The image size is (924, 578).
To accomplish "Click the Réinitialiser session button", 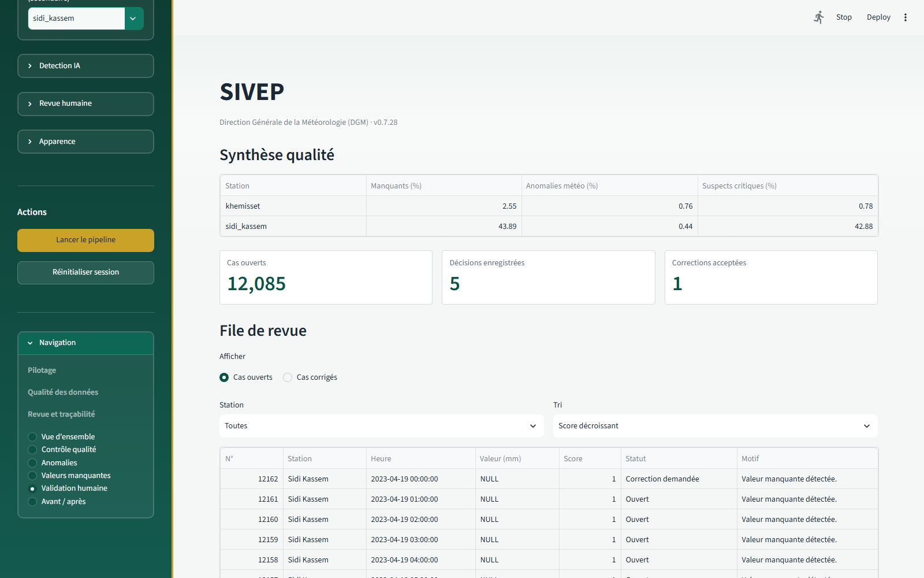I will tap(85, 273).
